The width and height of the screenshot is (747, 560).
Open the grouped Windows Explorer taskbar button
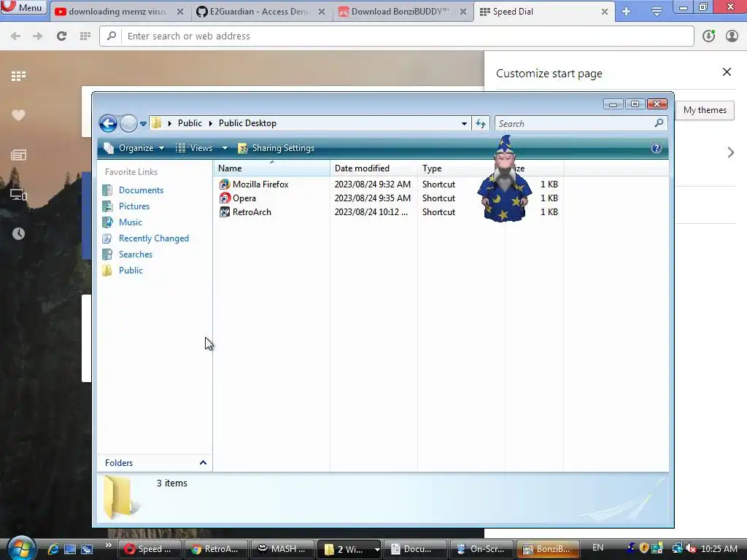click(x=349, y=549)
